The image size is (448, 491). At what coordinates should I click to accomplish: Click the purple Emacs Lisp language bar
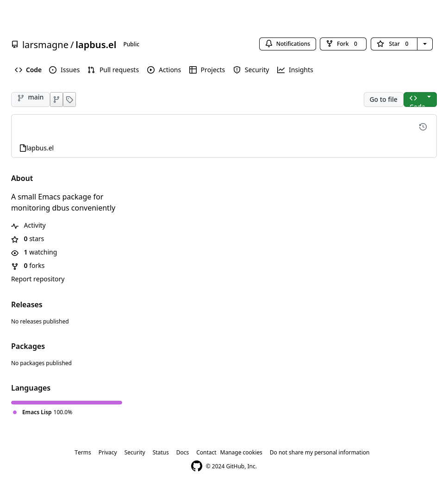coord(67,403)
